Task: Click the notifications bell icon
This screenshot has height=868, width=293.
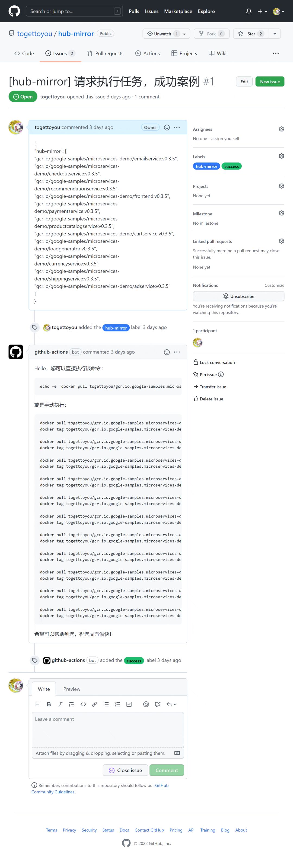Action: pyautogui.click(x=249, y=11)
